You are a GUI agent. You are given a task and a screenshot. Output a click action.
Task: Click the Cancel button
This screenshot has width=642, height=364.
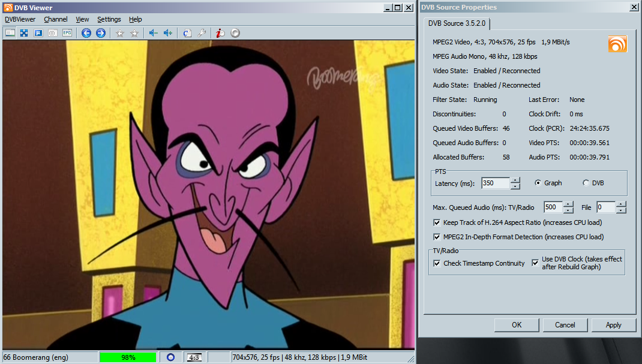(565, 325)
